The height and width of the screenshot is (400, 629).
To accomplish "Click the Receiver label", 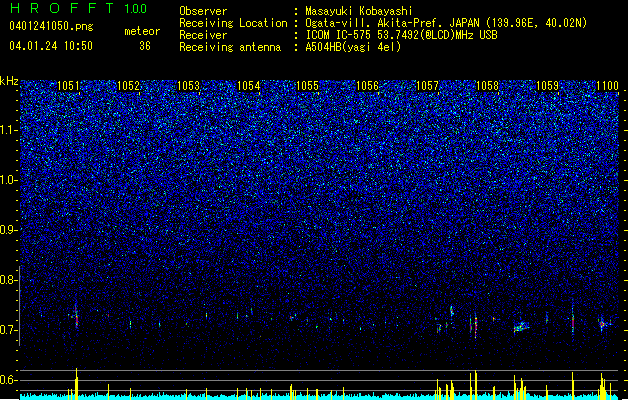I will (203, 35).
